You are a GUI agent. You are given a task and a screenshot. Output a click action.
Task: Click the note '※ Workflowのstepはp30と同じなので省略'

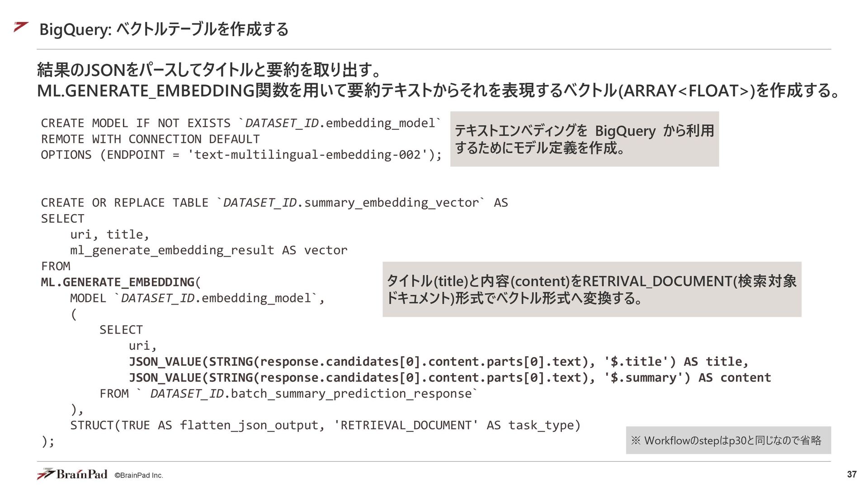728,440
